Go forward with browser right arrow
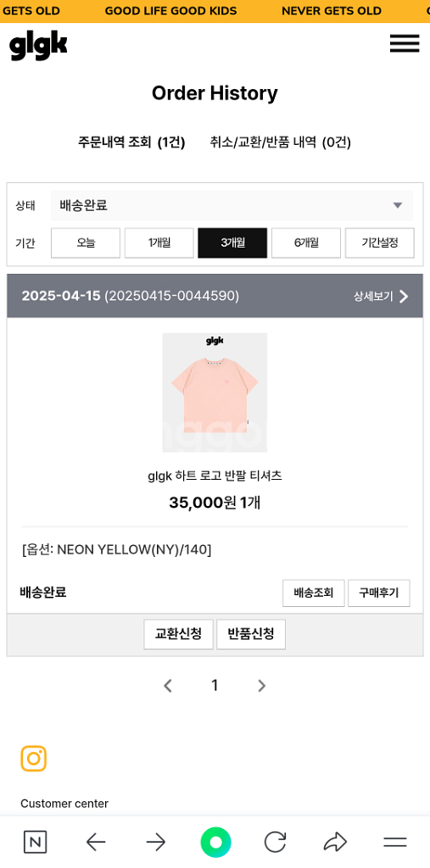430x868 pixels. (156, 843)
